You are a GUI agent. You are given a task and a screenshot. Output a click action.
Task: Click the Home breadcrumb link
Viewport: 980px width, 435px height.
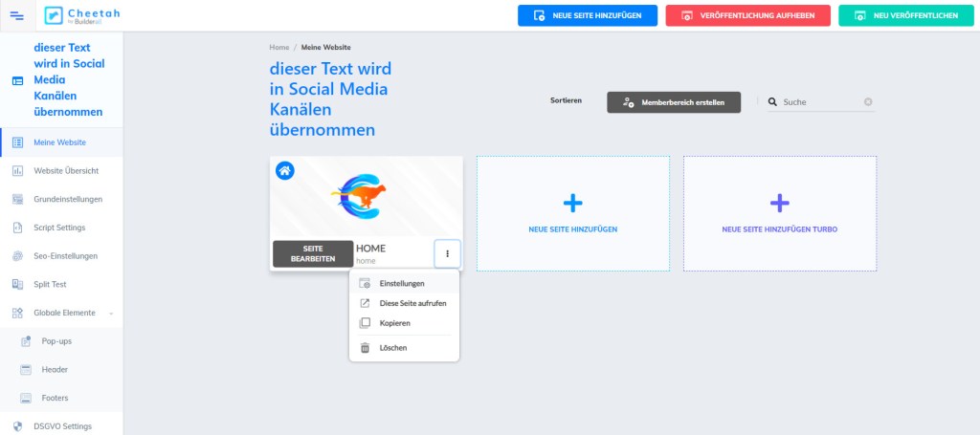[x=278, y=46]
